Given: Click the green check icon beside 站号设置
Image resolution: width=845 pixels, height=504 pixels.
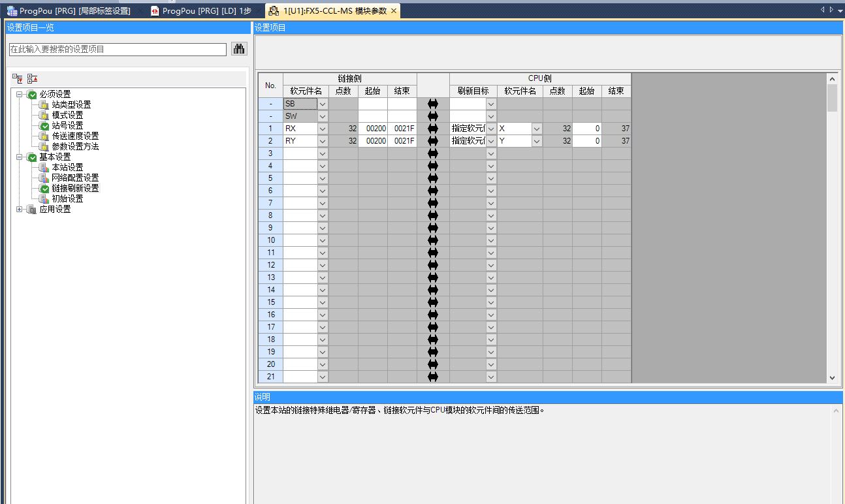Looking at the screenshot, I should pos(44,125).
